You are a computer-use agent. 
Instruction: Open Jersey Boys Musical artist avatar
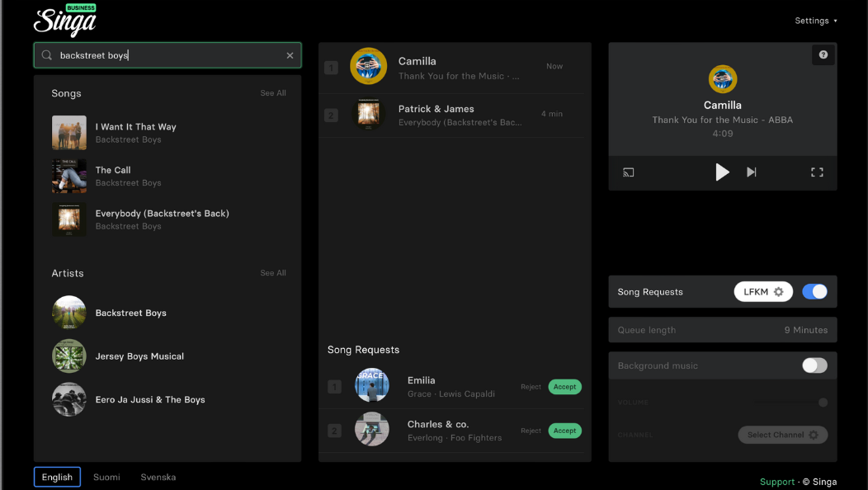tap(69, 356)
